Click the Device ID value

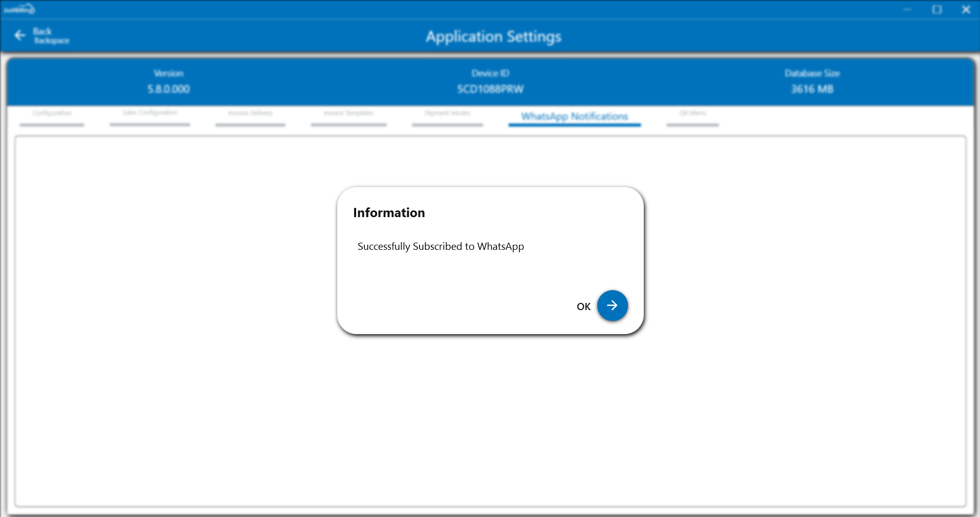click(490, 89)
